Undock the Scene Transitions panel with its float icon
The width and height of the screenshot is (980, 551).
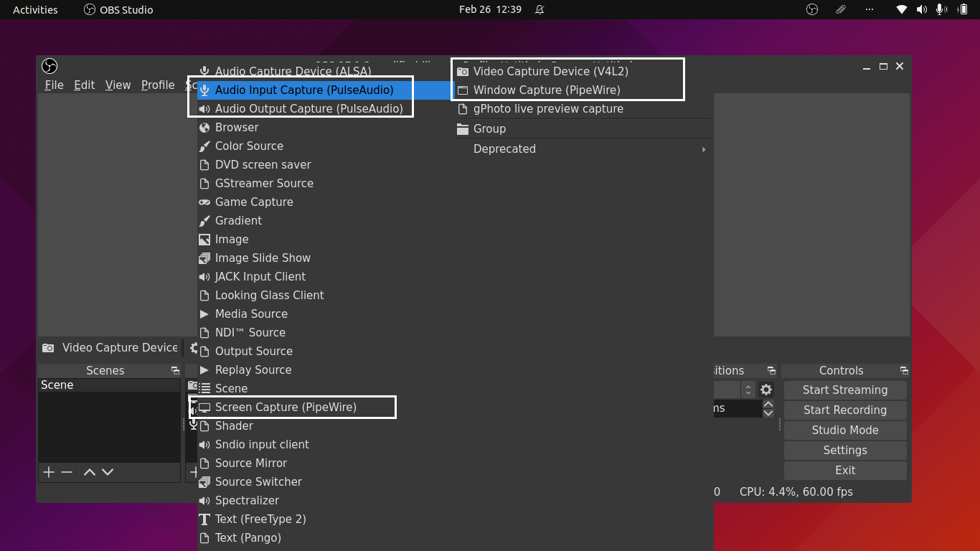click(771, 371)
